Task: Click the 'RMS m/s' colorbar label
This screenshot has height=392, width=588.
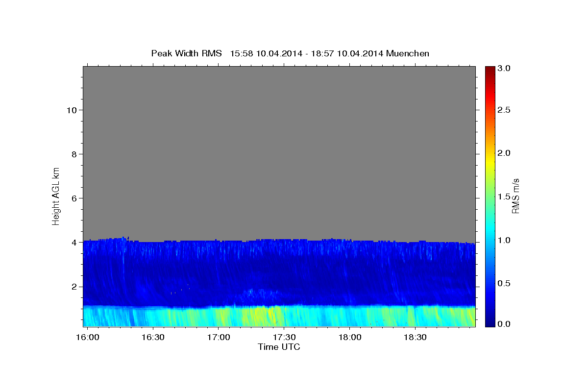Action: pos(515,196)
